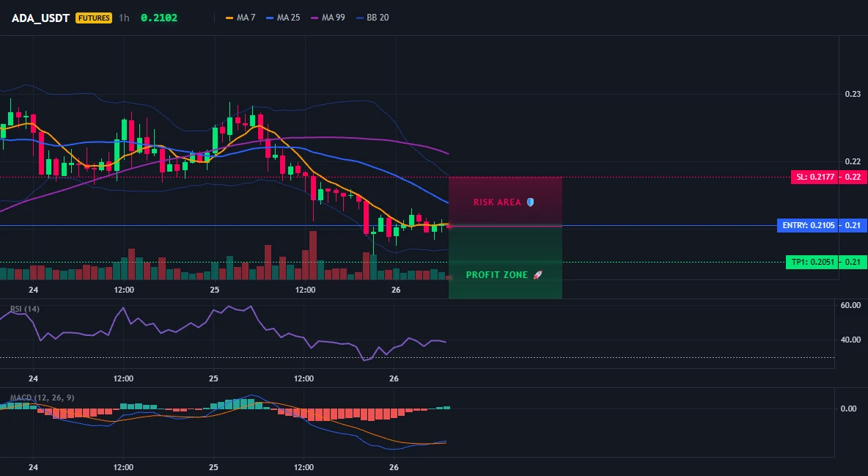Click the 0.22 price axis gridline label

coord(853,162)
